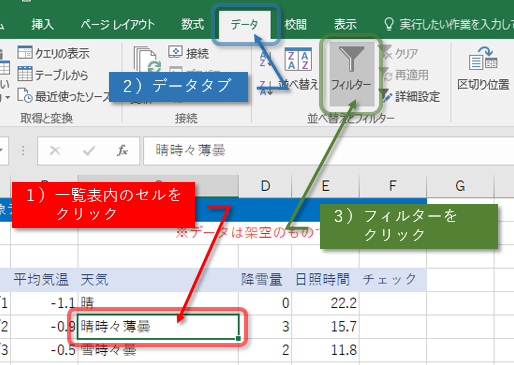Click the formula bar showing 晴時々薄曇

tap(328, 151)
